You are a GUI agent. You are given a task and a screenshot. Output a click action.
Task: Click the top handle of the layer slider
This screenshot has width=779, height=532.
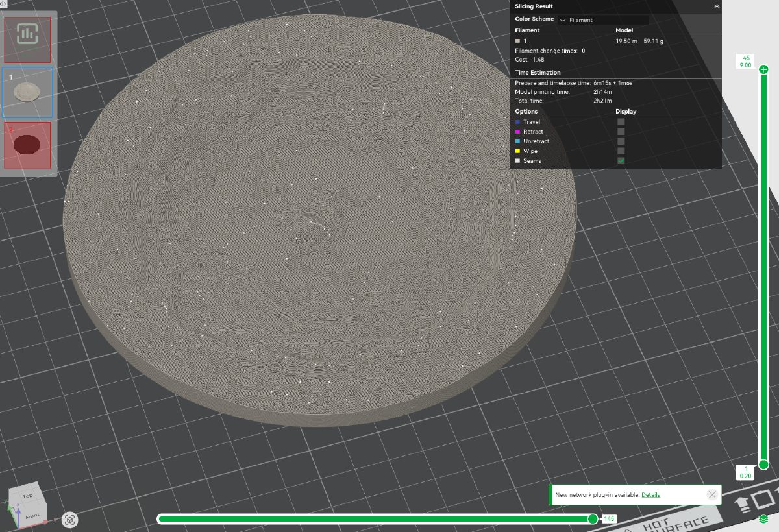pyautogui.click(x=763, y=69)
